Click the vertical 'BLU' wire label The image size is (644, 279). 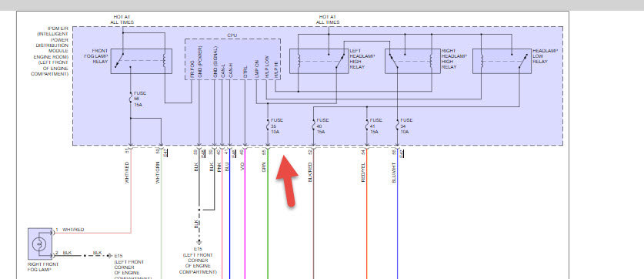tap(227, 168)
